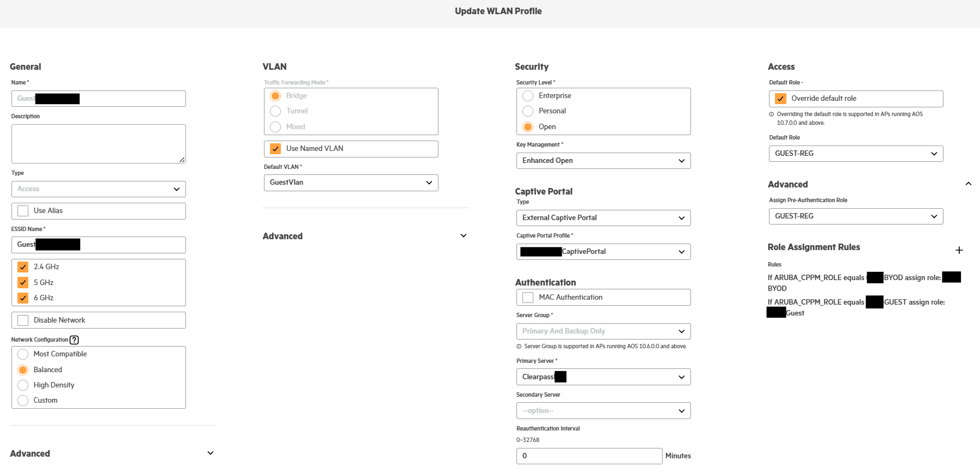This screenshot has width=980, height=473.
Task: Expand the VLAN Advanced section
Action: [x=464, y=236]
